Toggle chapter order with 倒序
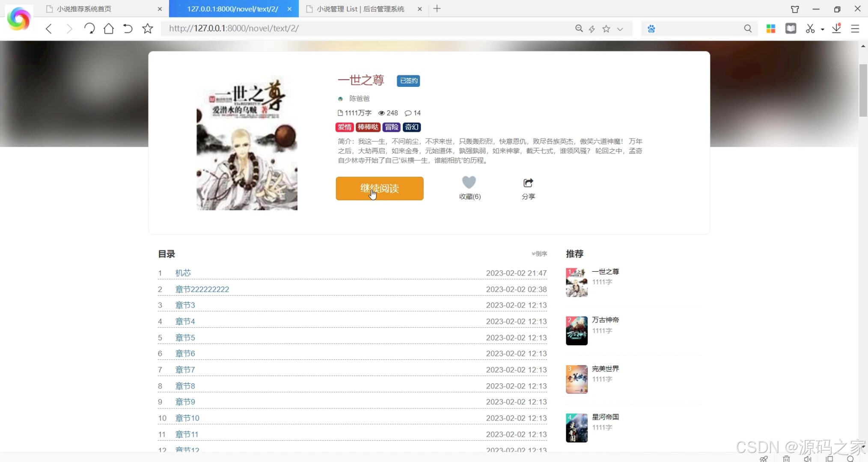The image size is (868, 462). pos(539,254)
